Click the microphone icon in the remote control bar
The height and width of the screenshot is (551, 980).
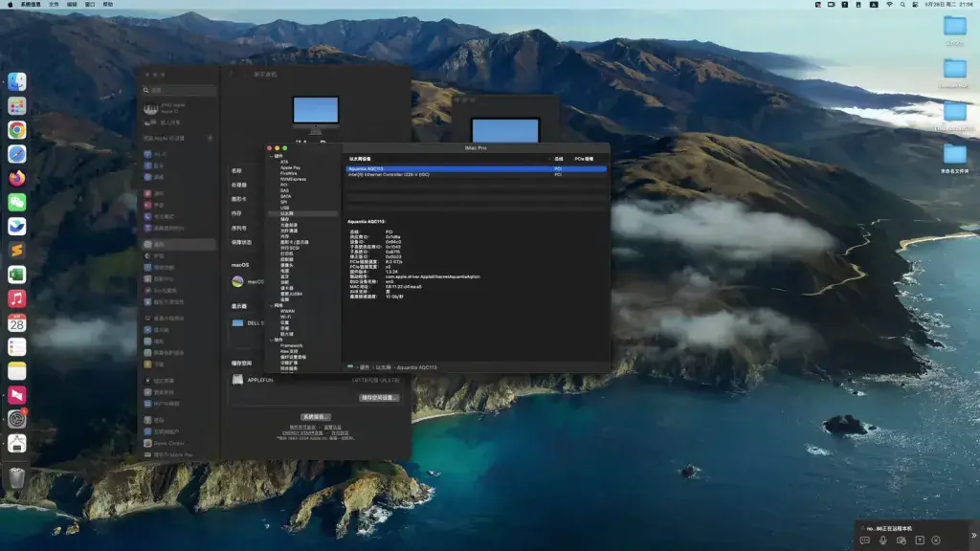click(x=882, y=540)
